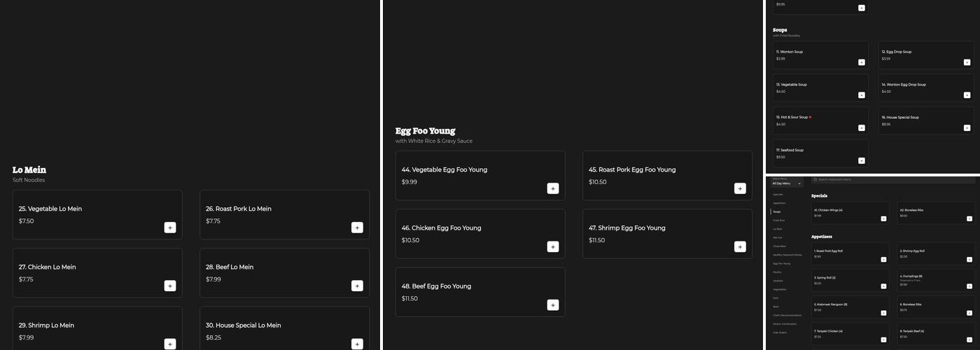
Task: Jump to Egg Foo Young sidebar category
Action: pyautogui.click(x=782, y=263)
